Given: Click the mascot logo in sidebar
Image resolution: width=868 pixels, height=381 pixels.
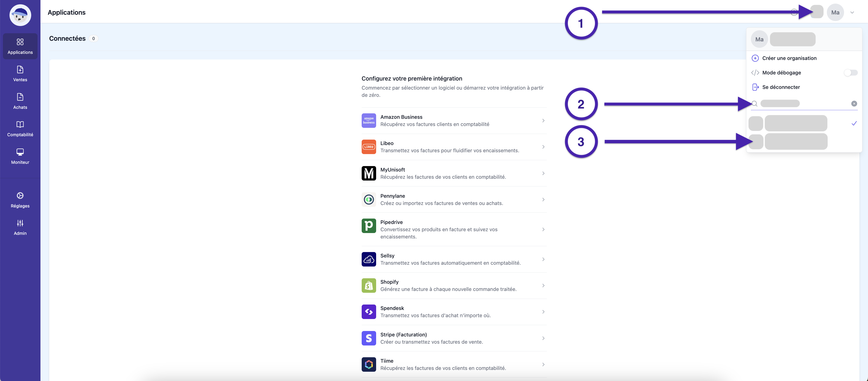Looking at the screenshot, I should point(20,15).
